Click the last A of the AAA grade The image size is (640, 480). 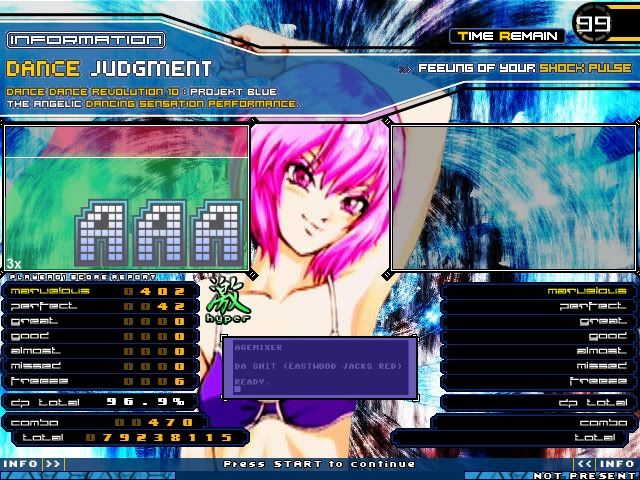pos(217,233)
